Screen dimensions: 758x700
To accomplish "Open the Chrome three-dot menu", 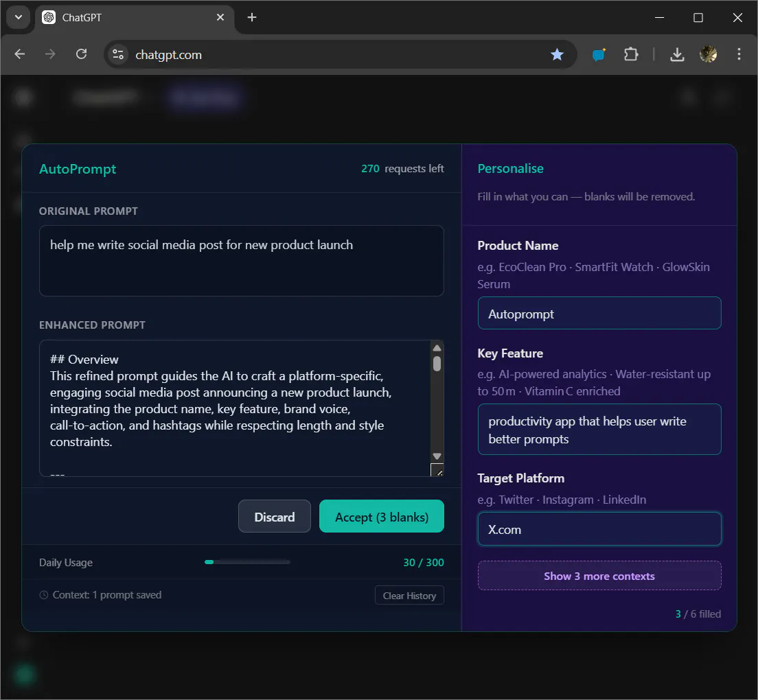I will coord(739,54).
